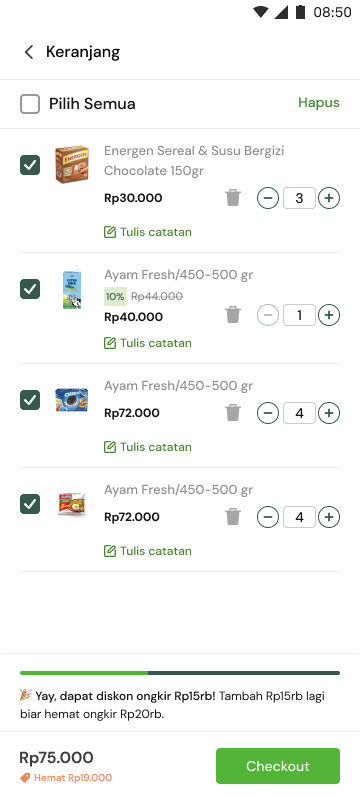Open the Energen Sereal product thumbnail
Viewport: 360px width, 800px height.
(72, 164)
